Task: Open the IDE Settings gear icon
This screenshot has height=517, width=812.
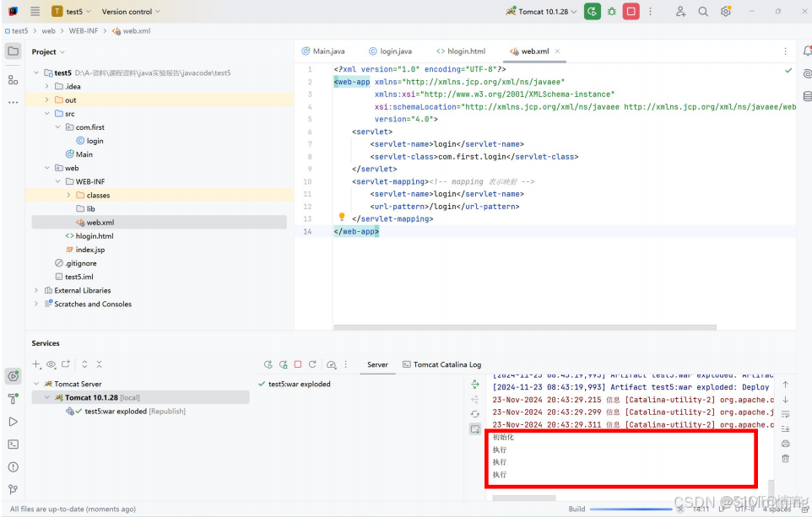Action: 725,11
